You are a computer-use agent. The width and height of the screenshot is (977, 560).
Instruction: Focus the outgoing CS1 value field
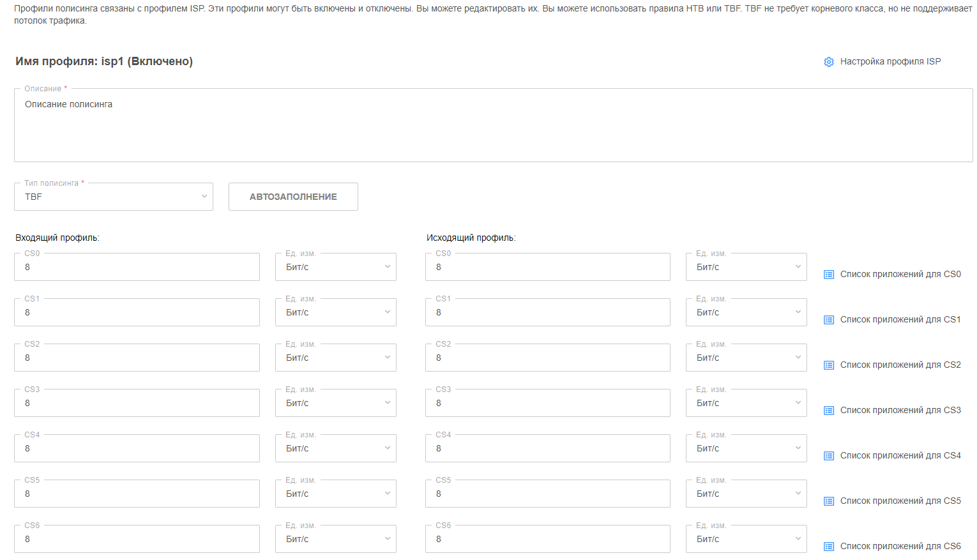click(x=547, y=312)
